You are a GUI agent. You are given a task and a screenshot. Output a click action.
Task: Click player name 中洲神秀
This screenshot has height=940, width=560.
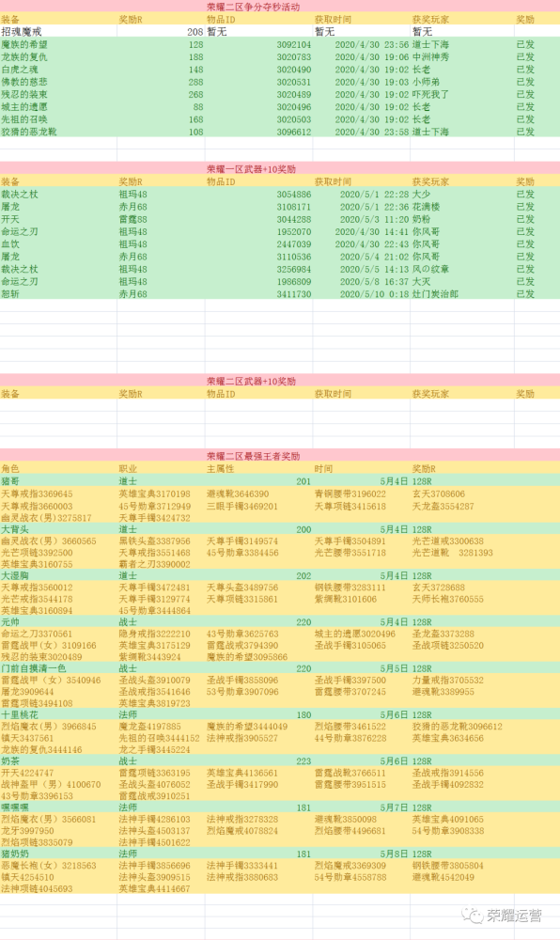430,57
